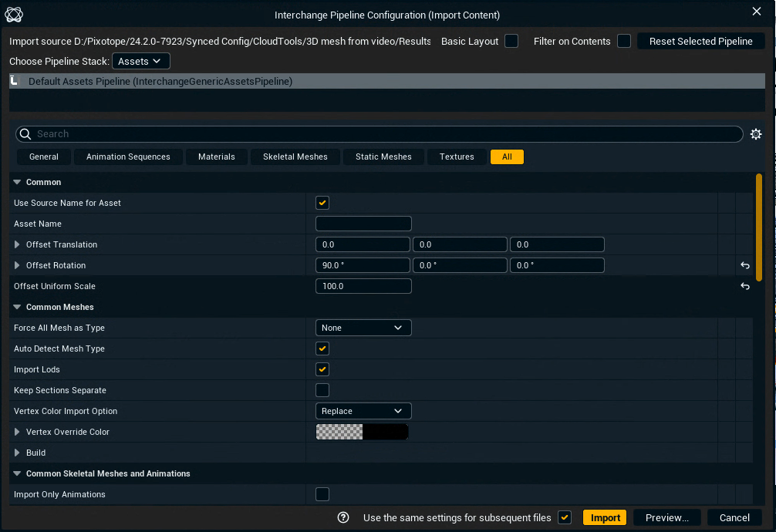Toggle the Filter on Contents checkbox
This screenshot has height=532, width=776.
click(624, 41)
